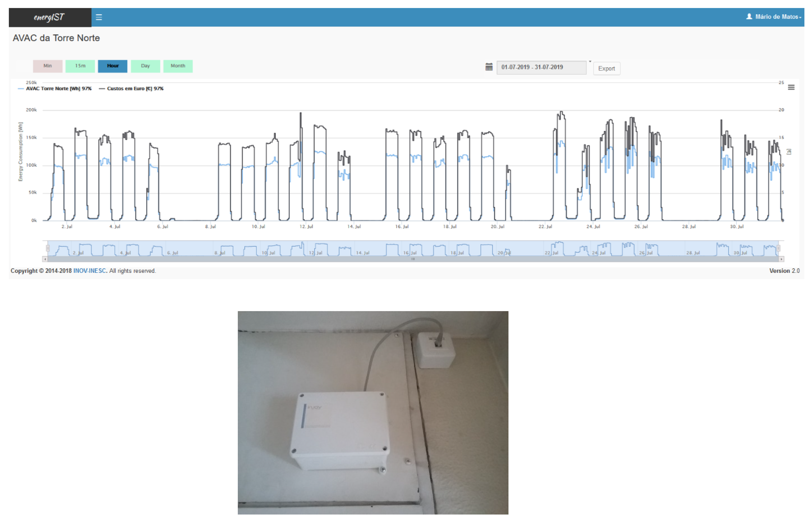Click the navigator right scroll arrow
The image size is (812, 520).
point(781,259)
